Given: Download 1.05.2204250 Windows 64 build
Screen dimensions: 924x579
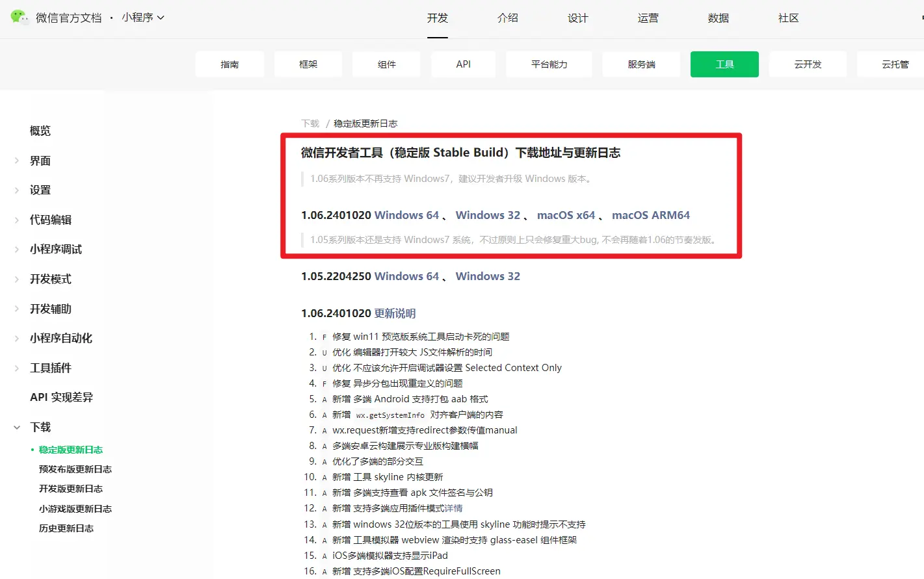Looking at the screenshot, I should tap(406, 276).
